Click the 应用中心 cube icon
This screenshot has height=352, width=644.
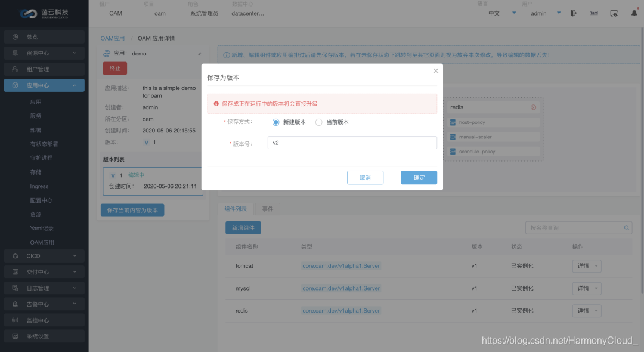coord(15,85)
